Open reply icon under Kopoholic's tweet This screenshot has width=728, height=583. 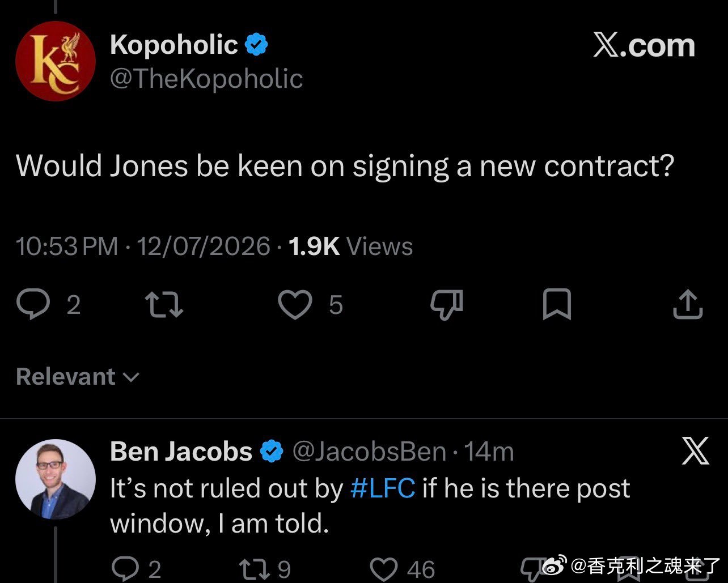[x=35, y=305]
